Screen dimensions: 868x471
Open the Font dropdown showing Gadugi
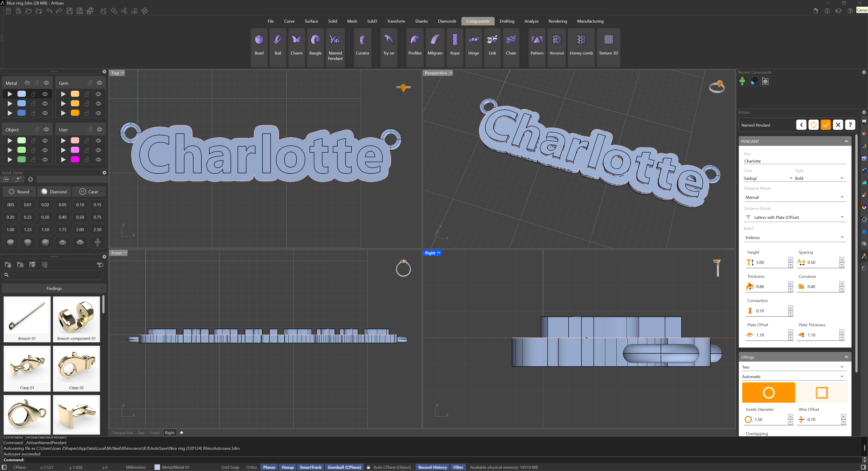tap(768, 178)
